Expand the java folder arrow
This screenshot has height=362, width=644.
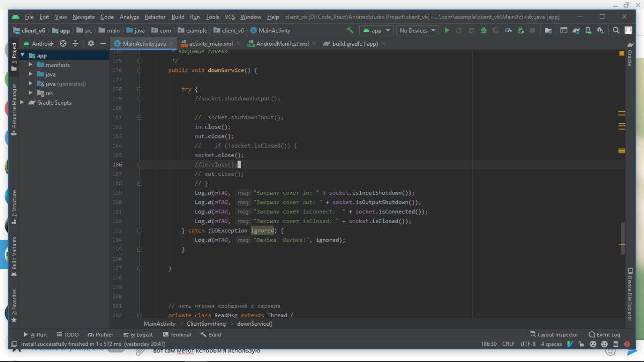(31, 75)
